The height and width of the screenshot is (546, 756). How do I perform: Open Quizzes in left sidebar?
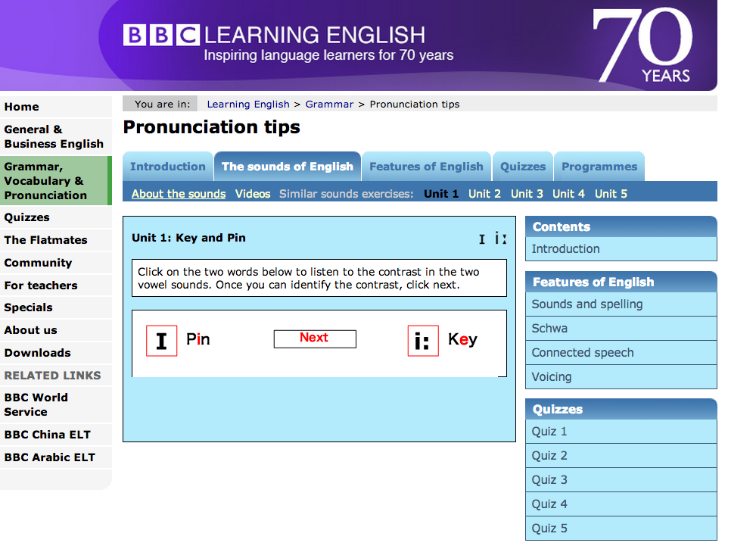coord(56,217)
